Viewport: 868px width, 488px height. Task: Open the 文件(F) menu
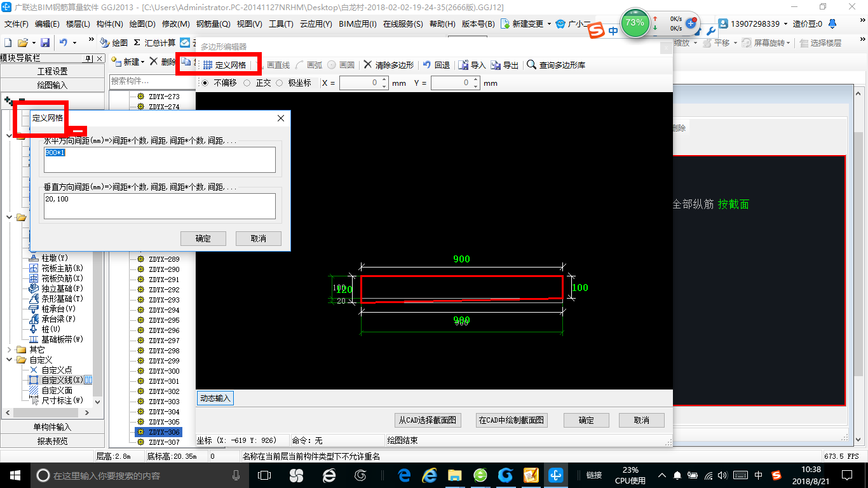tap(17, 24)
